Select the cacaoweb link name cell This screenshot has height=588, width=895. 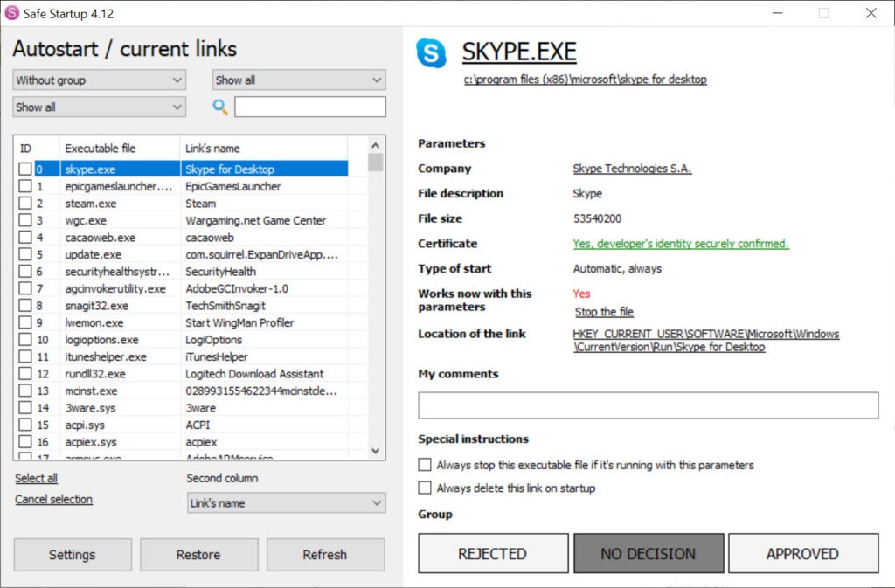210,238
